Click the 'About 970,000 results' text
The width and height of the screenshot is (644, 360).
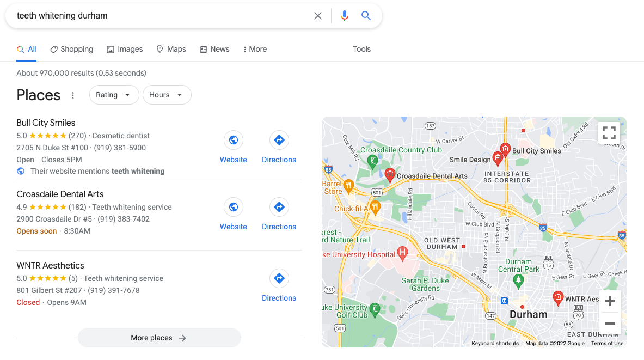click(x=81, y=73)
